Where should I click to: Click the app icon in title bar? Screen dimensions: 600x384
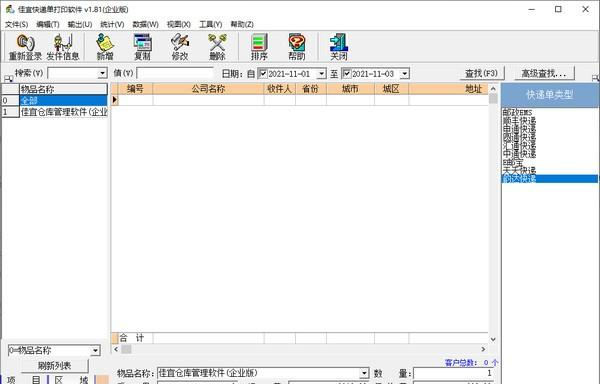(10, 9)
